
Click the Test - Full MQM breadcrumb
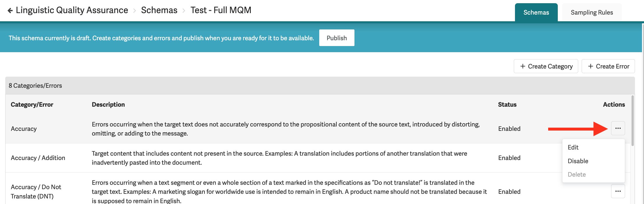tap(221, 10)
